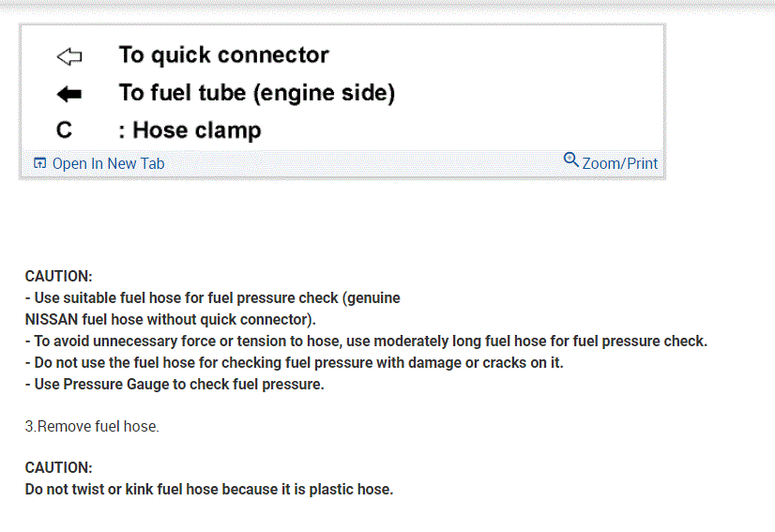Click the "NISSAN fuel hose without quick connector" line
The image size is (775, 532).
[x=170, y=319]
